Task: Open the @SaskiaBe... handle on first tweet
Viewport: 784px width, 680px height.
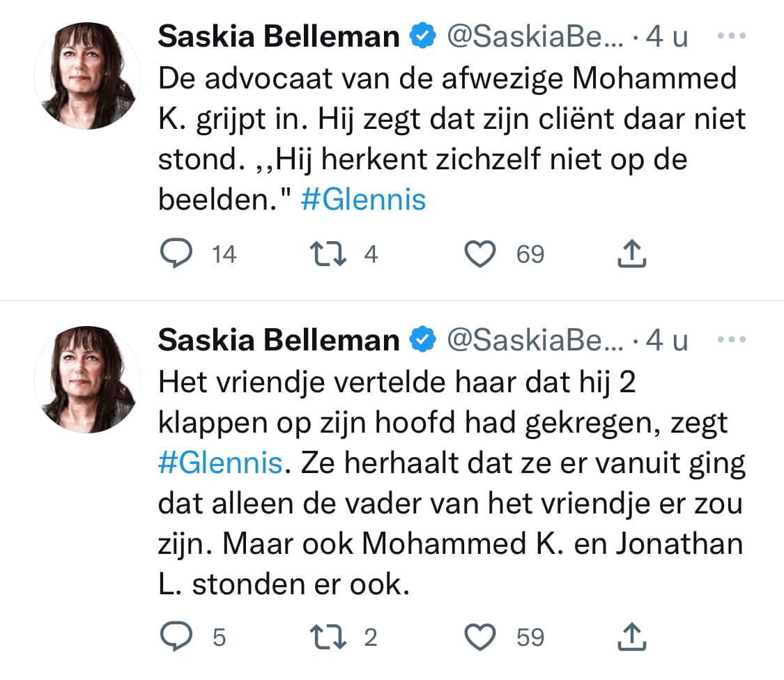Action: tap(535, 36)
